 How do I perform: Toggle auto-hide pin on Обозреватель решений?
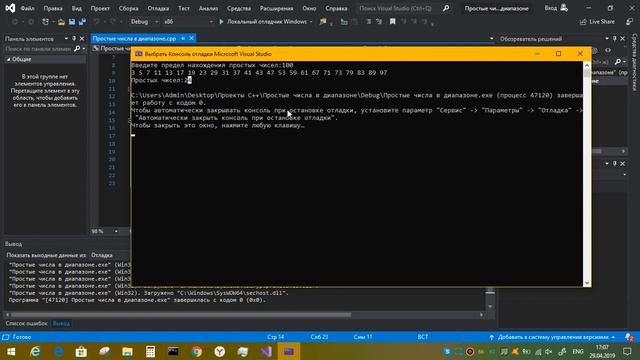pos(615,38)
